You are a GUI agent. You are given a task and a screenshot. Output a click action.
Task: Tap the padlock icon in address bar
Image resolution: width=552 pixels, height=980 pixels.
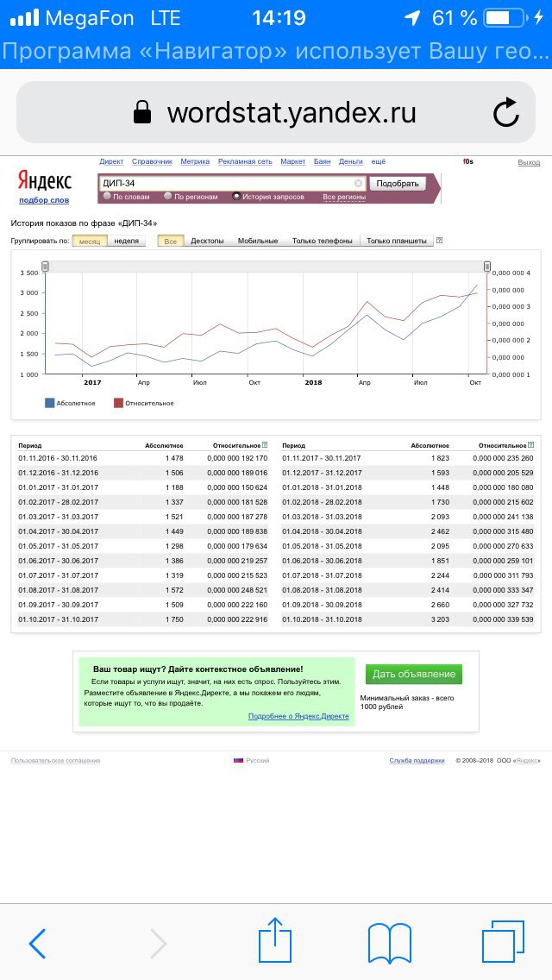tap(143, 112)
